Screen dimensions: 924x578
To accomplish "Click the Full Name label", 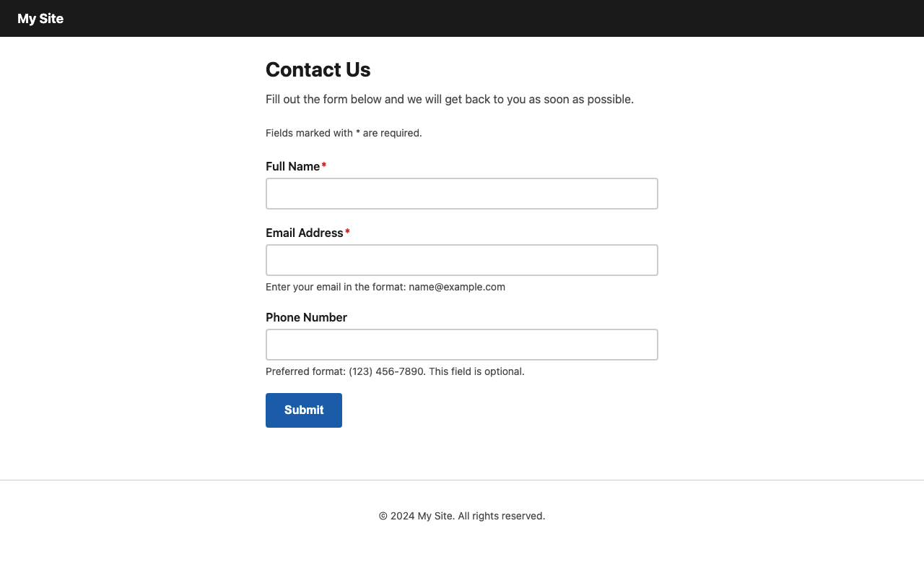I will pyautogui.click(x=292, y=166).
